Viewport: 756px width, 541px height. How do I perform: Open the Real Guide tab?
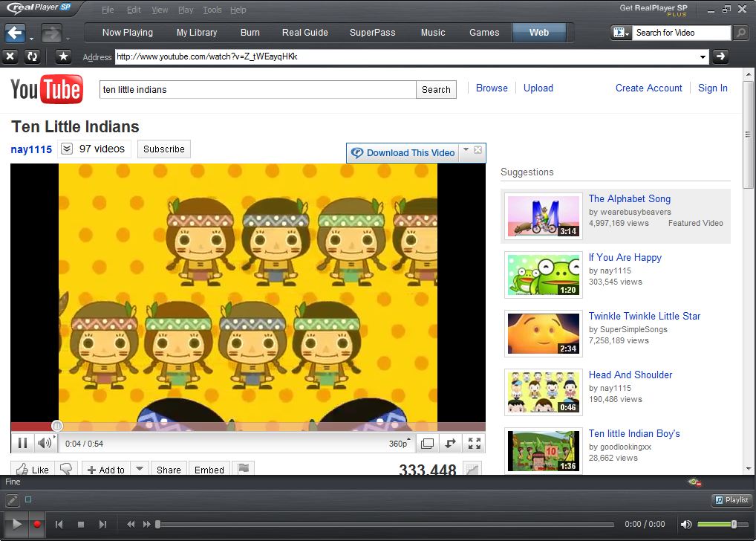(304, 33)
